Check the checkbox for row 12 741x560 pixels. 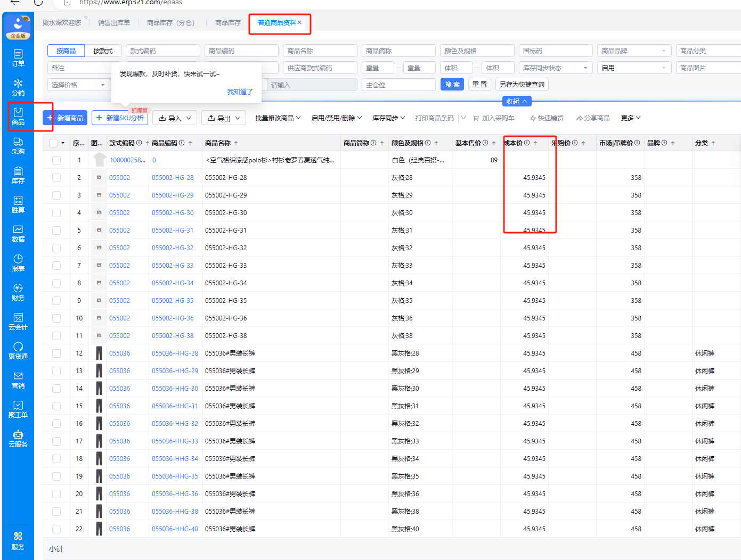56,353
